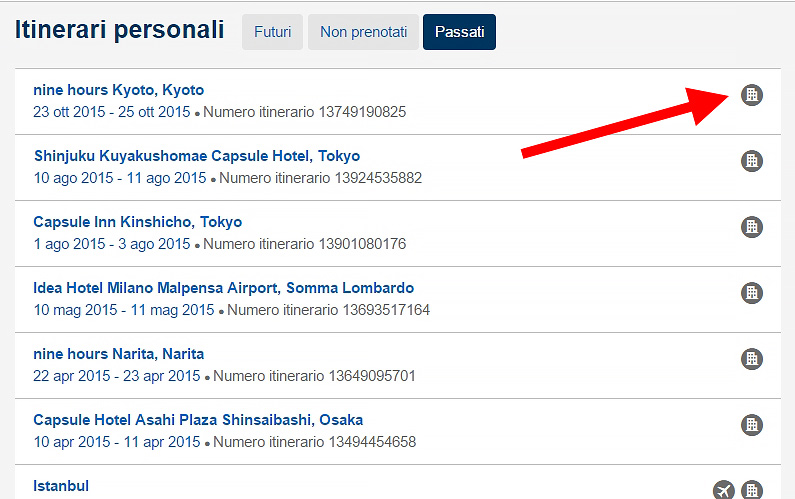The width and height of the screenshot is (795, 499).
Task: Open Shinjuku Kuyakushomae Capsule Hotel, Tokyo itinerary
Action: (197, 156)
